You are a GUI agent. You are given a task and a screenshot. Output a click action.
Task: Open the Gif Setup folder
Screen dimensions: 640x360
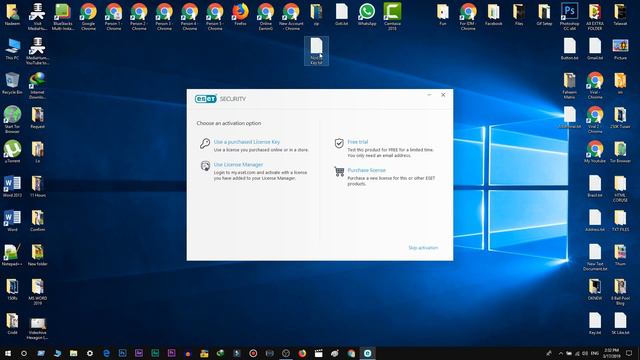point(544,15)
